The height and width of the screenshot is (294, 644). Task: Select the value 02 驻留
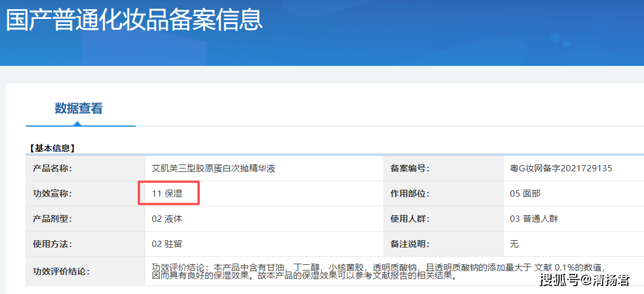(x=167, y=244)
